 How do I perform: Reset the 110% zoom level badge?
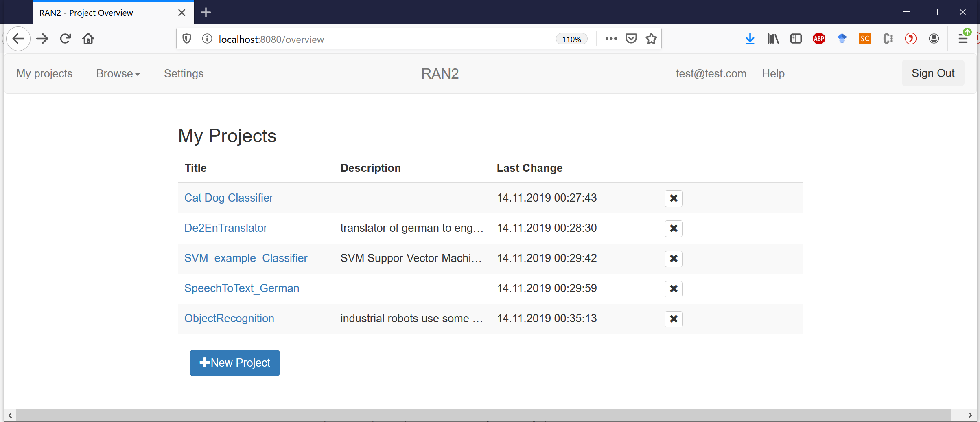pos(571,39)
